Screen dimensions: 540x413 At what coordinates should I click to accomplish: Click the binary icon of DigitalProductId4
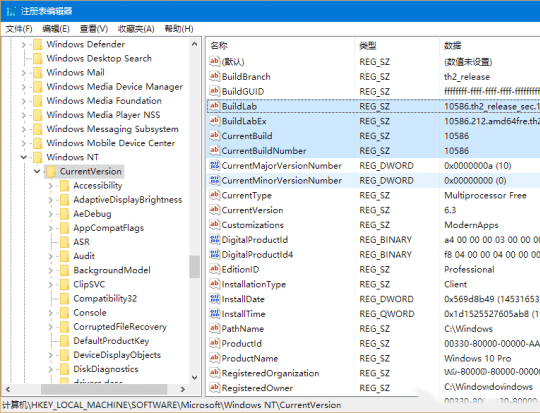click(214, 254)
